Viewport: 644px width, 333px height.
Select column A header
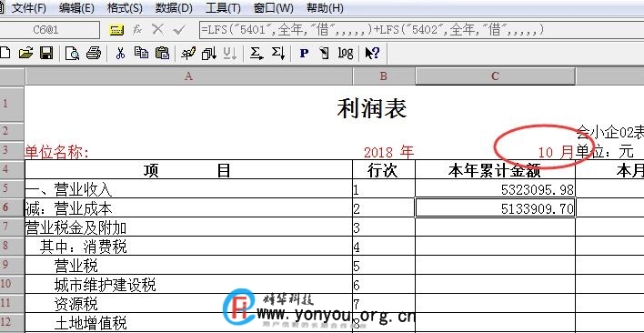click(x=188, y=76)
